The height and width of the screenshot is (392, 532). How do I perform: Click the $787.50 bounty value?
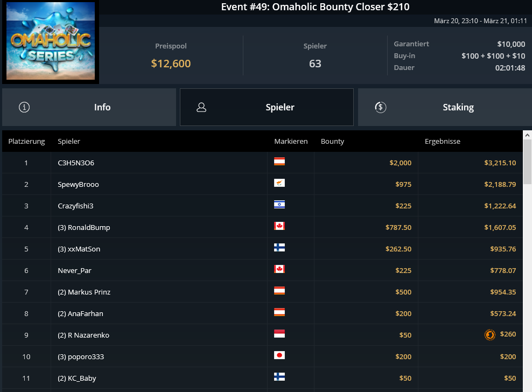pyautogui.click(x=398, y=228)
